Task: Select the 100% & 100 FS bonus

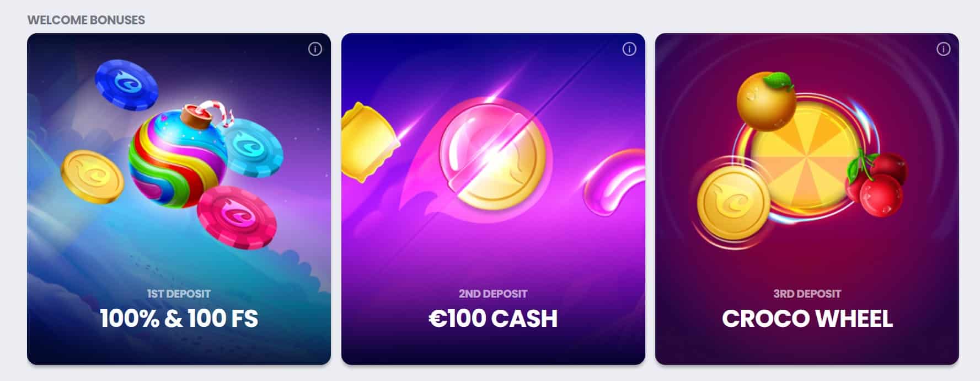Action: pyautogui.click(x=179, y=319)
